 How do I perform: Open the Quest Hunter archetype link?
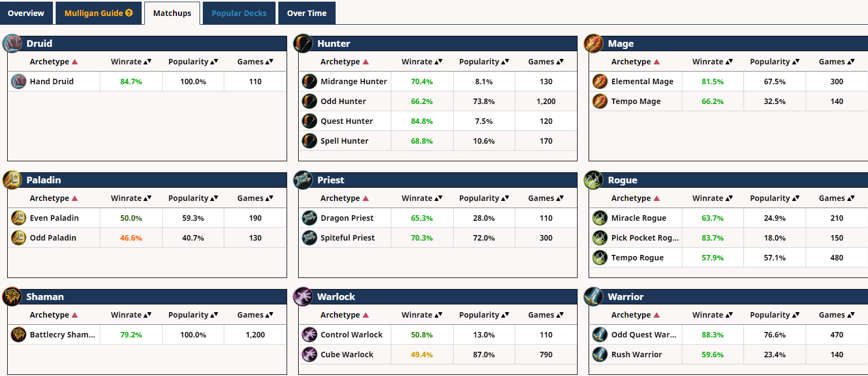[x=347, y=121]
